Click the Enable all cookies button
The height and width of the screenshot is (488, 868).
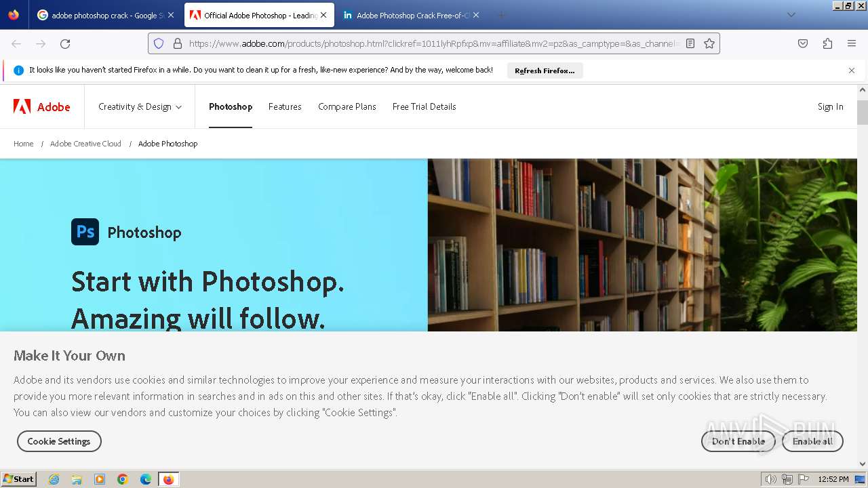click(812, 441)
